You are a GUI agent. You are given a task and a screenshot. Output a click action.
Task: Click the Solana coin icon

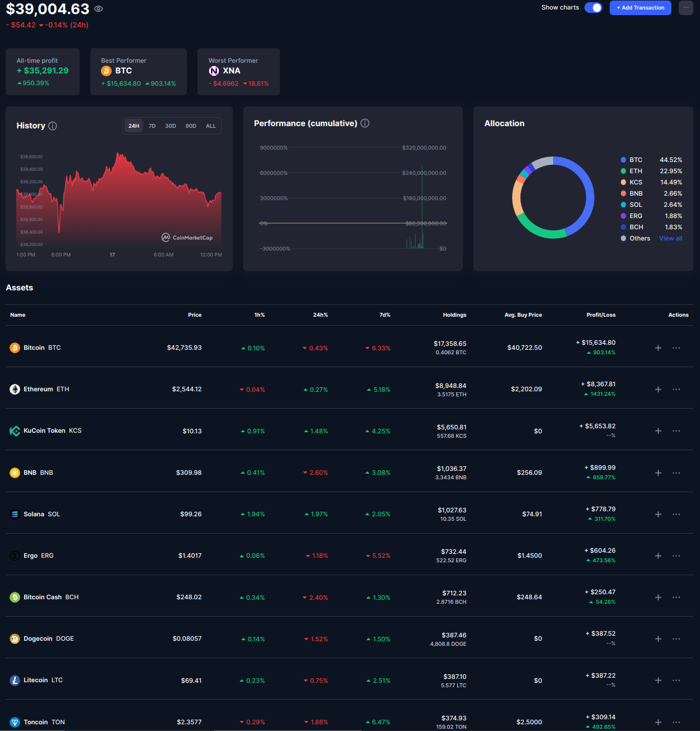pyautogui.click(x=15, y=514)
